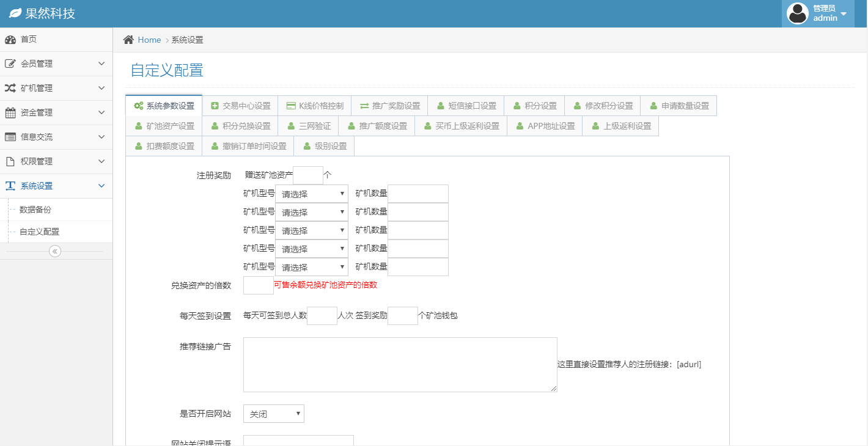This screenshot has height=446, width=868.
Task: Click the user icon on 三网验证 tab
Action: 291,126
